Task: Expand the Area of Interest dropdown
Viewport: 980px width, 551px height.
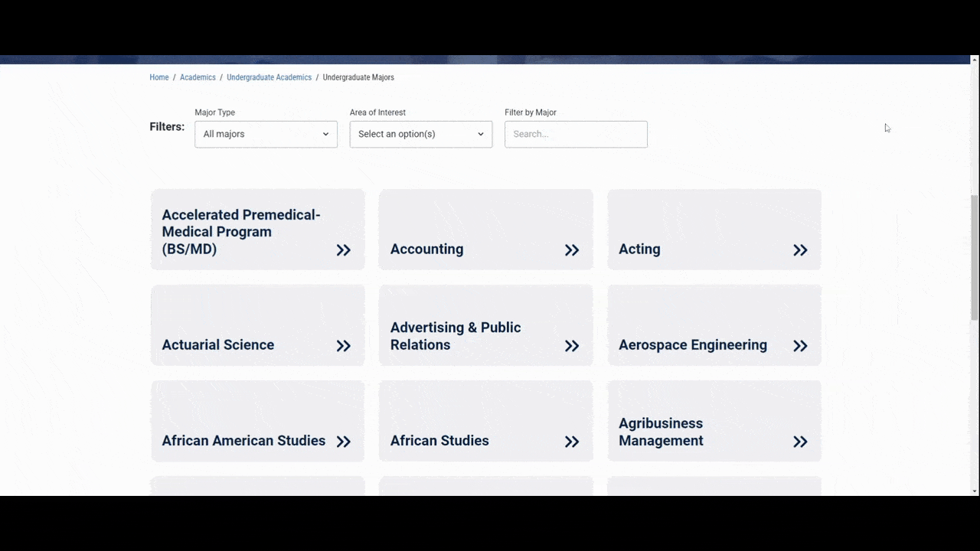Action: [x=421, y=134]
